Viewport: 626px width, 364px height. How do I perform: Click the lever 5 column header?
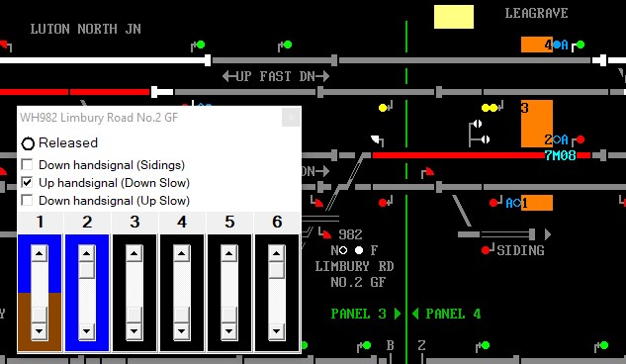[229, 222]
